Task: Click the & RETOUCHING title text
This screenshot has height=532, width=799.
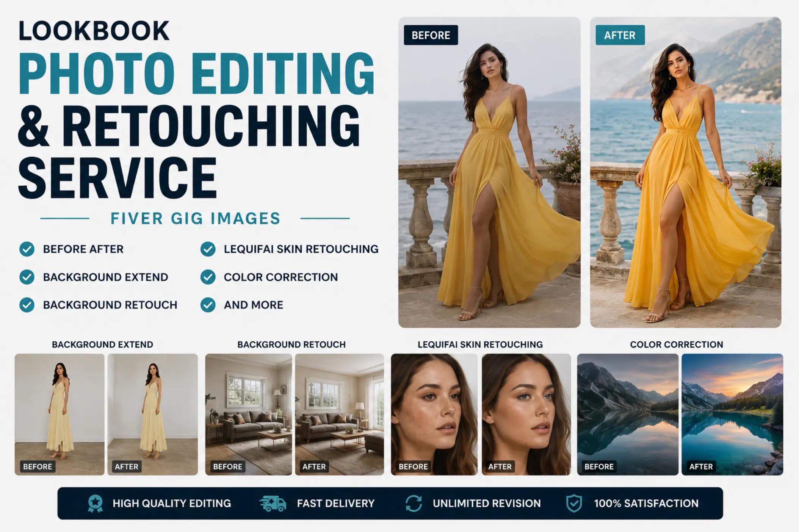Action: (189, 125)
